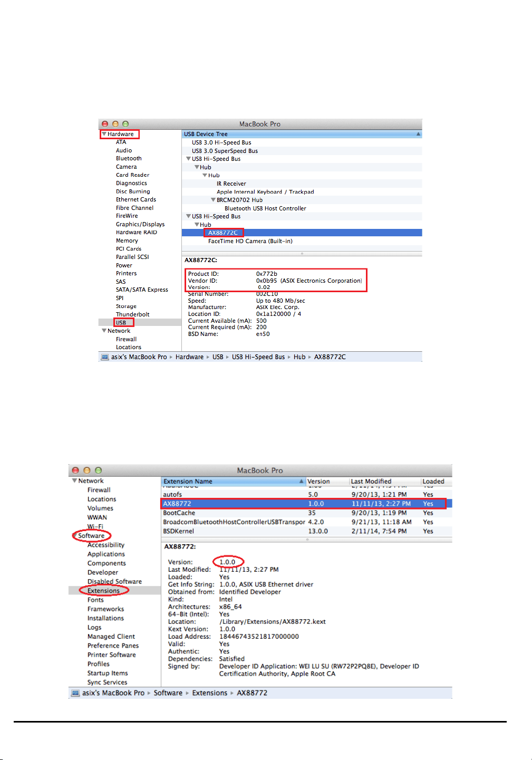Collapse Network triangle in the Extensions window
The height and width of the screenshot is (760, 532).
pyautogui.click(x=74, y=480)
